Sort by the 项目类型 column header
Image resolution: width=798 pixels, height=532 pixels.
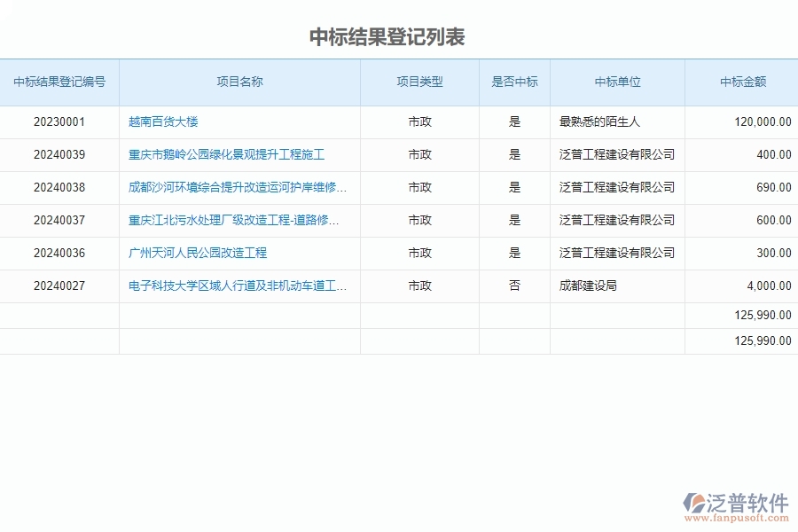(x=419, y=82)
